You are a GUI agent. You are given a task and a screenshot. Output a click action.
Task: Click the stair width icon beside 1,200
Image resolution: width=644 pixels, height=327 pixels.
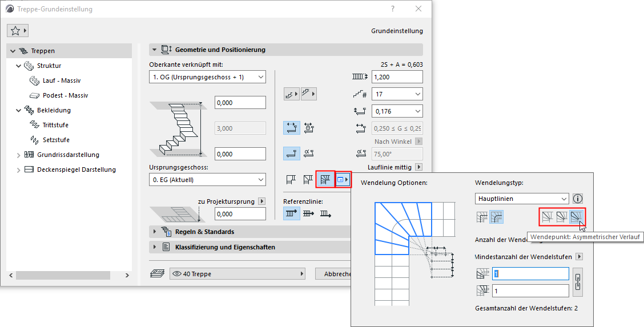coord(360,76)
